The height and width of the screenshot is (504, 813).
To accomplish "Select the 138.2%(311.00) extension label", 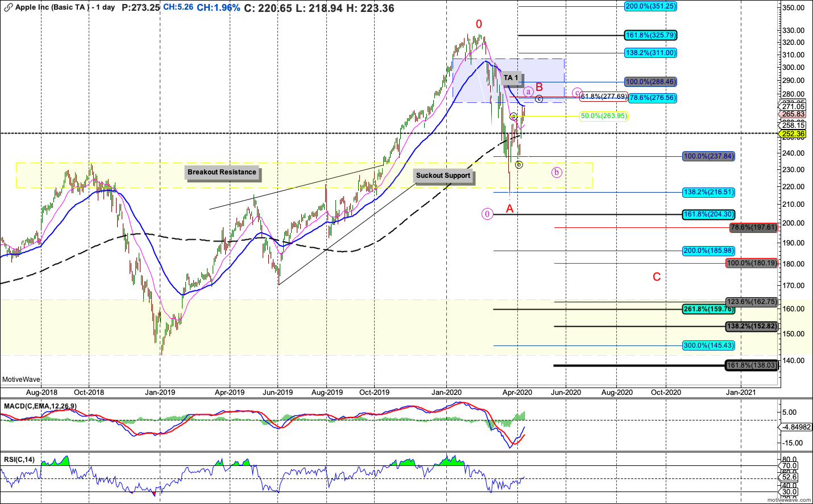I will 650,53.
